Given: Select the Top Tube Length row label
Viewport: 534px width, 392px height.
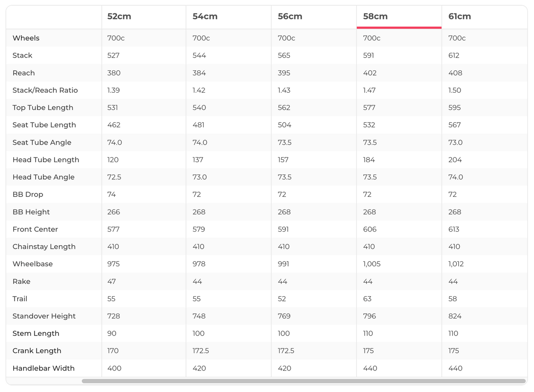Looking at the screenshot, I should click(43, 108).
